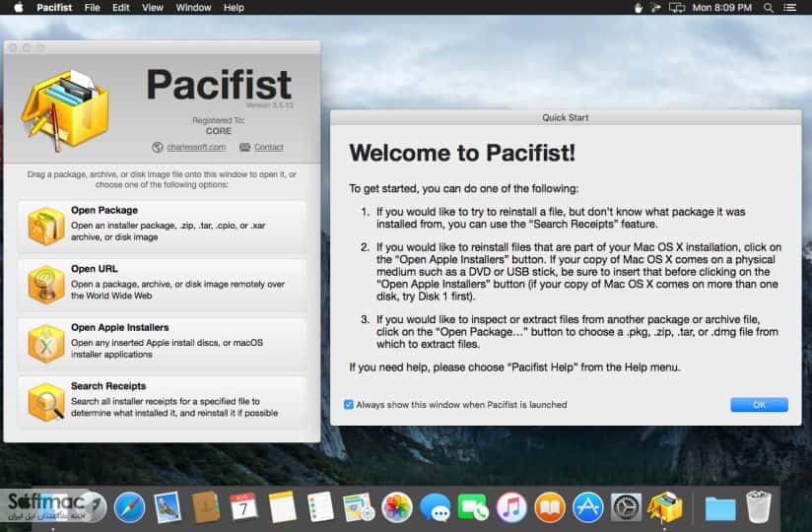Open the Apple menu
The image size is (812, 532).
click(x=18, y=8)
